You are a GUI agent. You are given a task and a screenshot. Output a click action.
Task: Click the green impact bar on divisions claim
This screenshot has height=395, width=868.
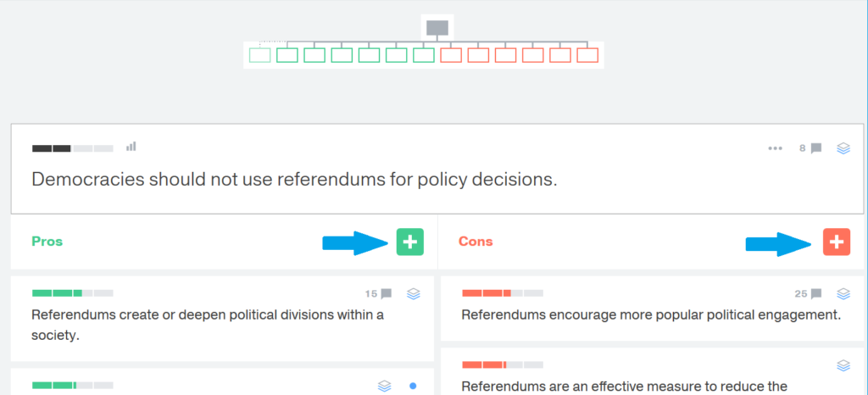[73, 292]
